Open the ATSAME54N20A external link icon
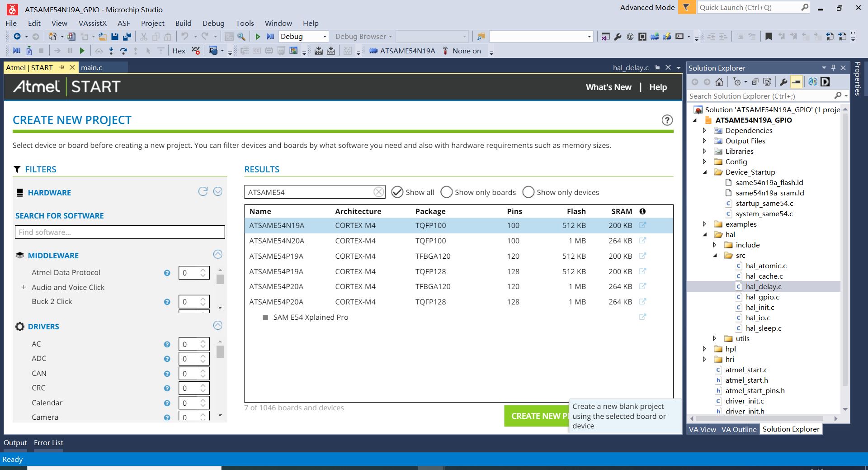The width and height of the screenshot is (868, 470). pyautogui.click(x=642, y=241)
